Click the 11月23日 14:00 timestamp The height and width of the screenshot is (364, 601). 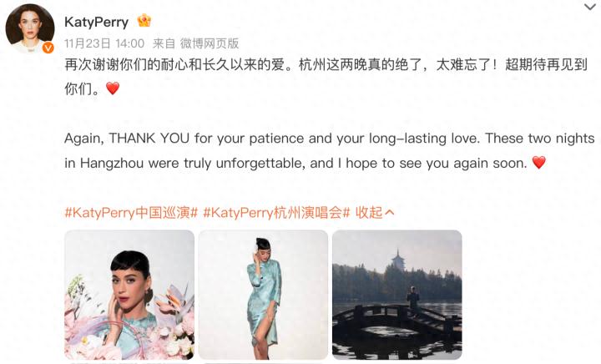click(x=104, y=43)
